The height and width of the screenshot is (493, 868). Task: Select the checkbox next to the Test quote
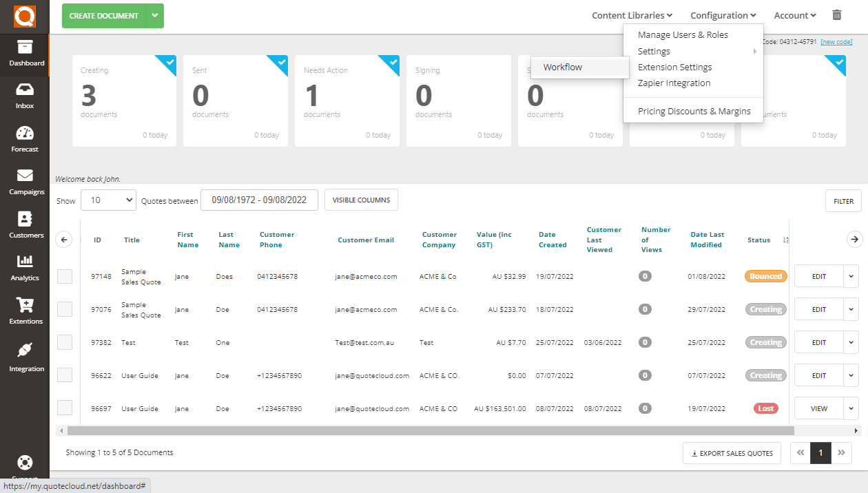click(65, 342)
